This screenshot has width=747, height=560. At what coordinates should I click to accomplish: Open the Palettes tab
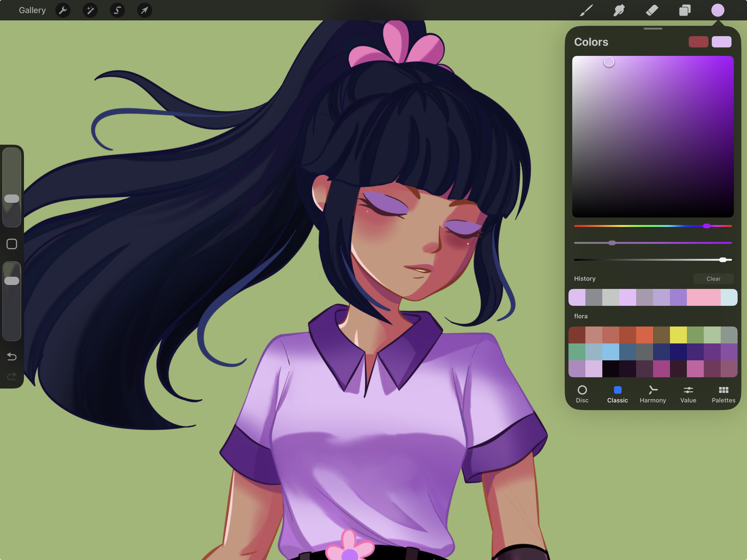click(x=723, y=394)
